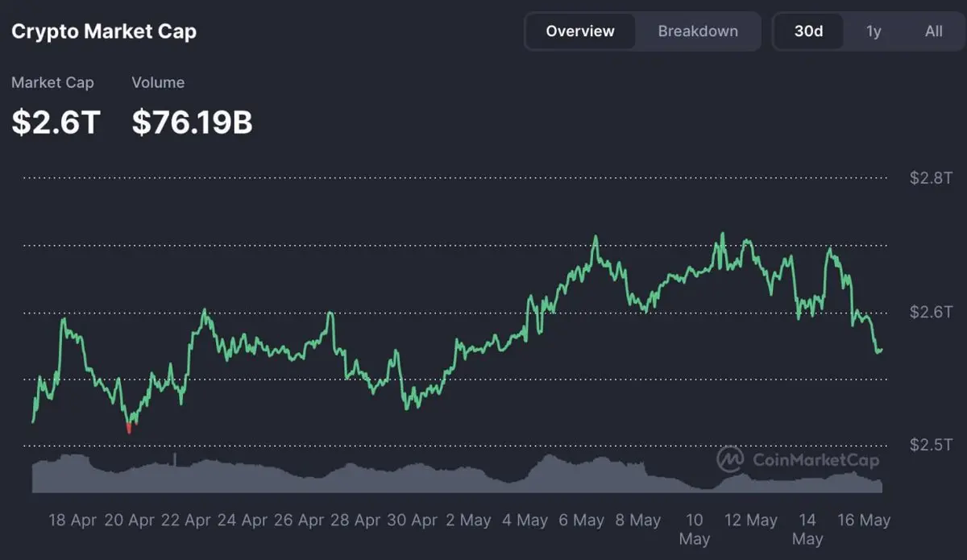Click the Market Cap label

pos(52,82)
